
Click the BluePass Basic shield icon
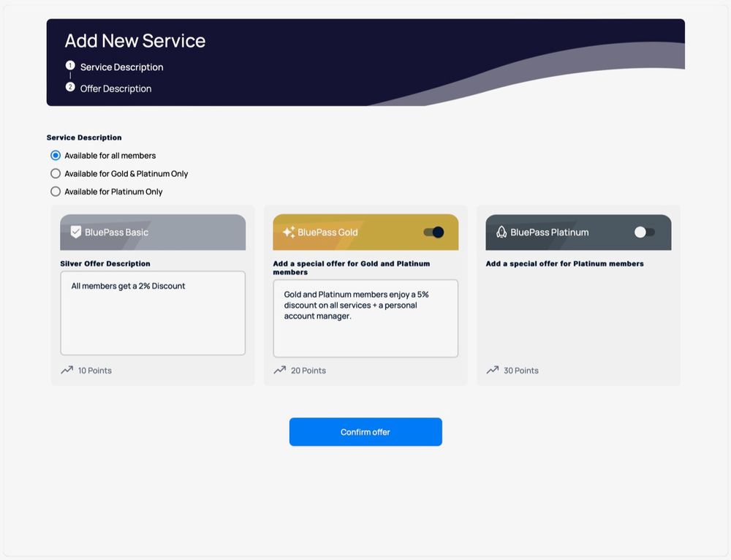pyautogui.click(x=75, y=232)
